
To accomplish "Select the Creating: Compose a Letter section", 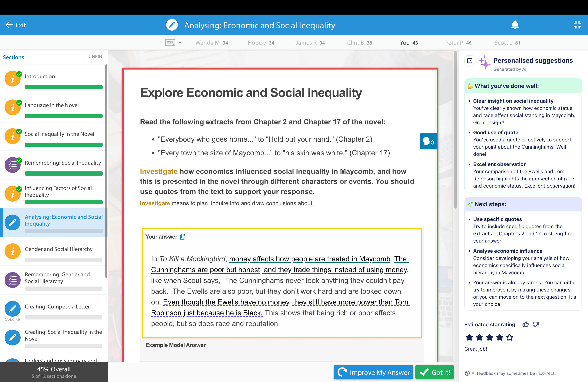I will click(x=57, y=307).
